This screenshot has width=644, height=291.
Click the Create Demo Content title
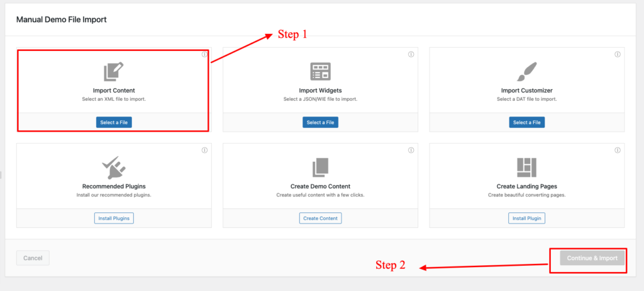tap(320, 186)
